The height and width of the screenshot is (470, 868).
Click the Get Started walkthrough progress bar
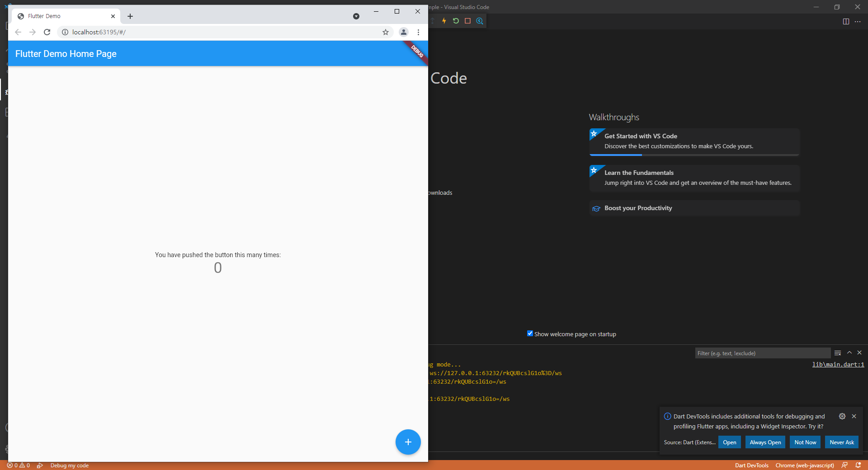694,155
